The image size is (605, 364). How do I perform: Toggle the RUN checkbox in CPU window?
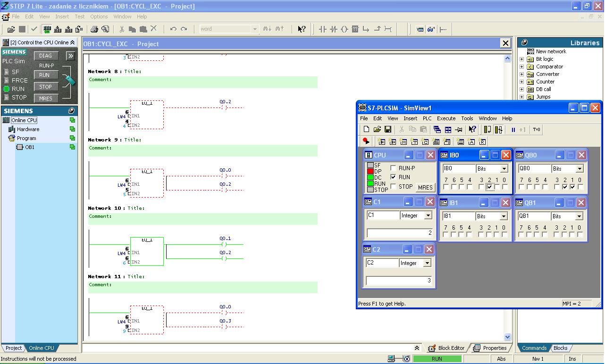point(394,177)
